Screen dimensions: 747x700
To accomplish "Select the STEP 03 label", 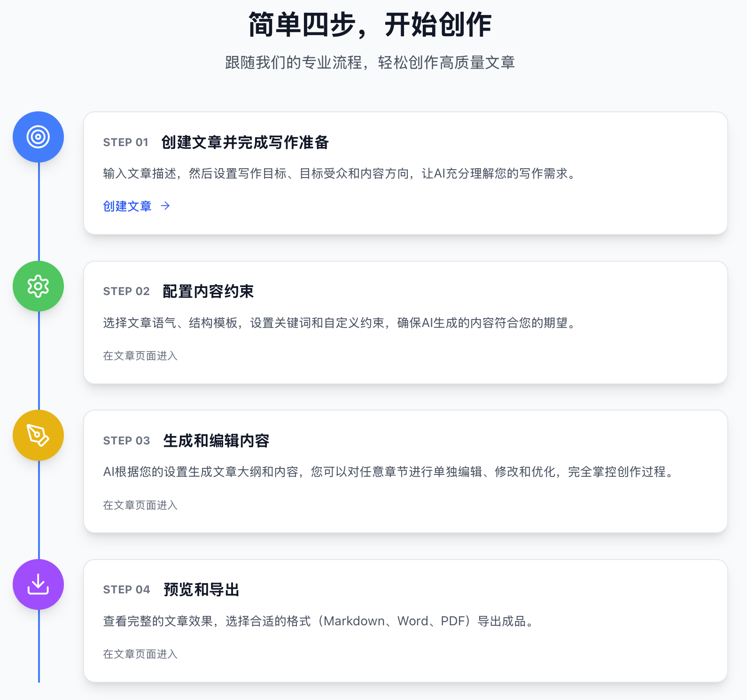I will 126,441.
